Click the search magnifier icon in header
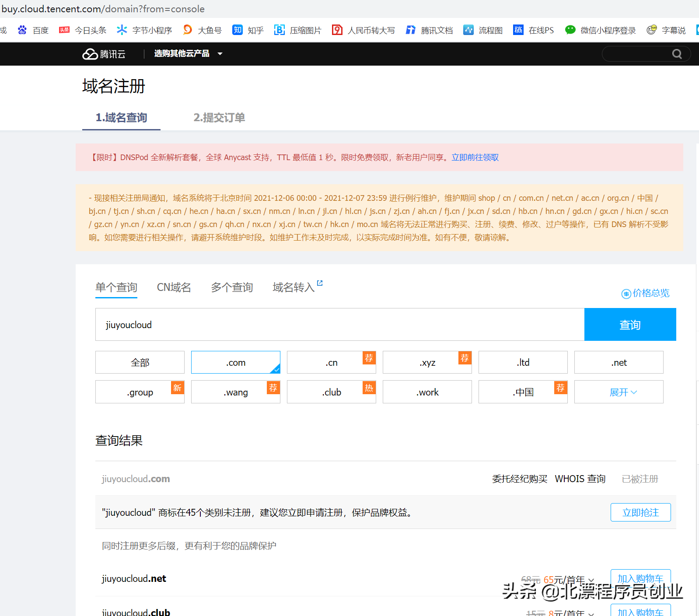699x616 pixels. (x=677, y=54)
